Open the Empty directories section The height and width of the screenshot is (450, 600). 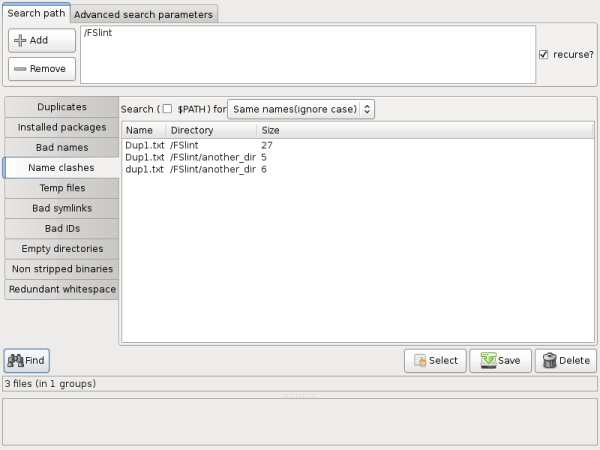61,248
